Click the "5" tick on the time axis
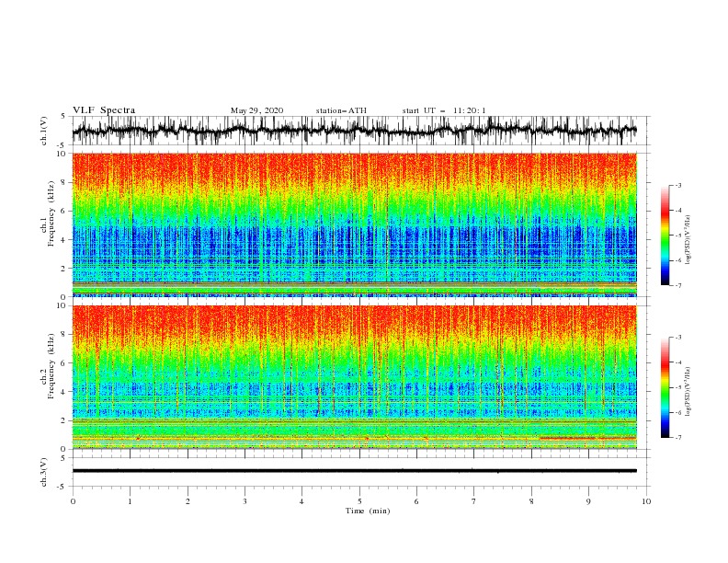Screen dimensions: 728x563 (x=359, y=501)
